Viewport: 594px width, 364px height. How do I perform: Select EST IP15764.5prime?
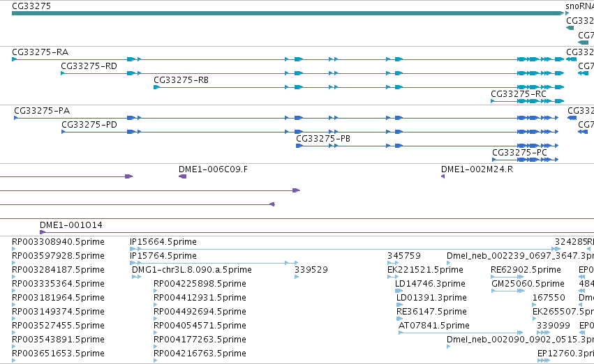tap(163, 256)
